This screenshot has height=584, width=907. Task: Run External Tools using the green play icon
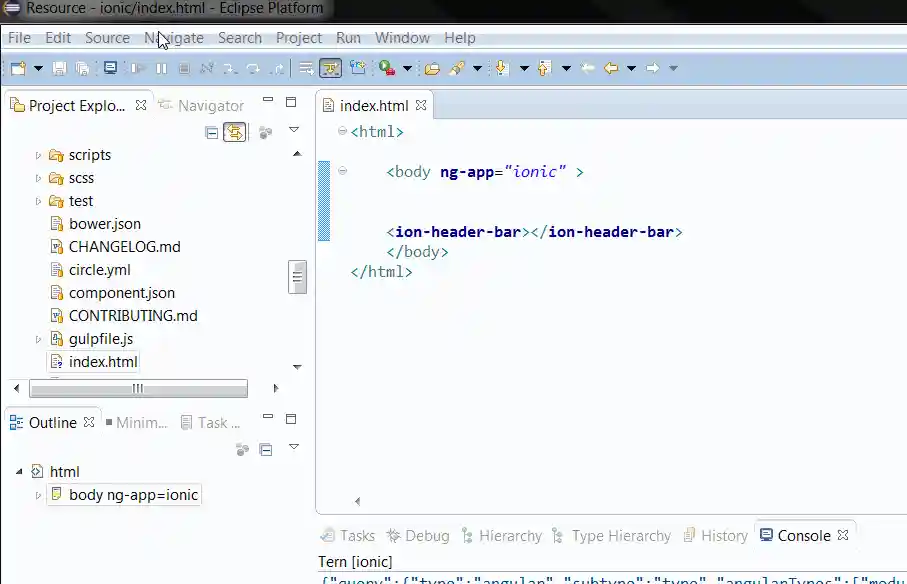tap(387, 68)
